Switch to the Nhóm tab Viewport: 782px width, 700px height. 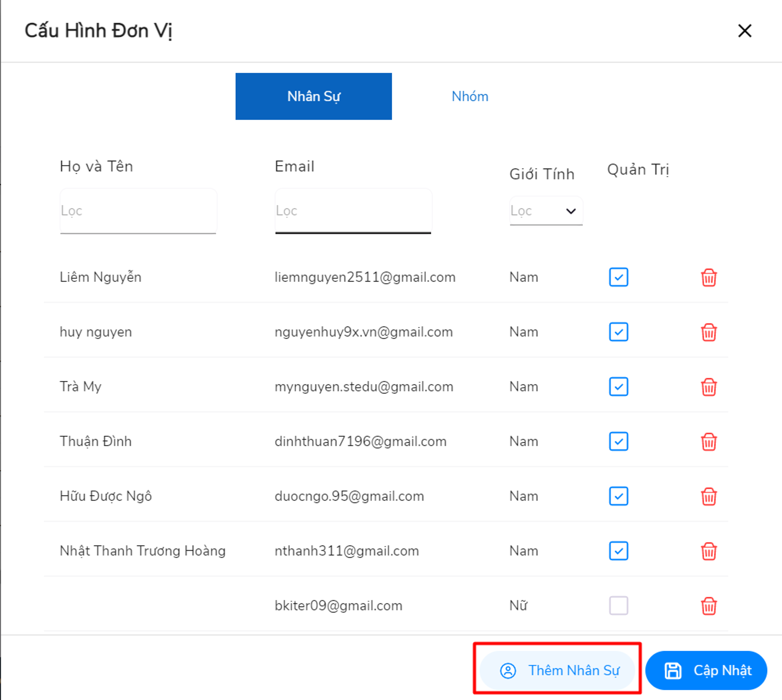point(470,96)
